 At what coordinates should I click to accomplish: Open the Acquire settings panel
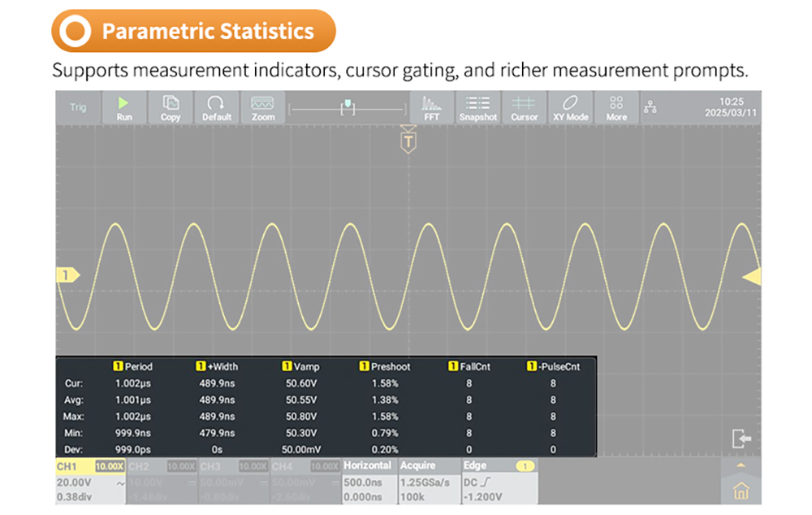click(x=427, y=480)
